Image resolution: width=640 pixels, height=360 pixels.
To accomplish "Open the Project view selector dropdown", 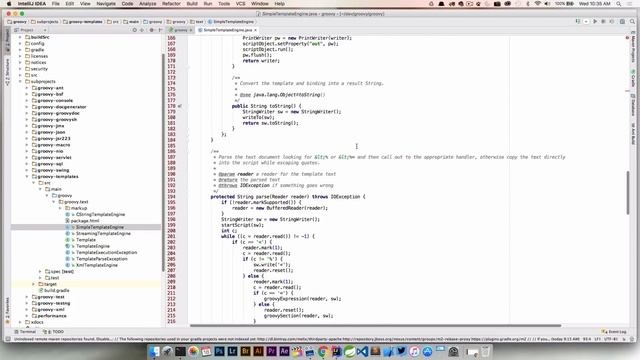I will coord(31,30).
